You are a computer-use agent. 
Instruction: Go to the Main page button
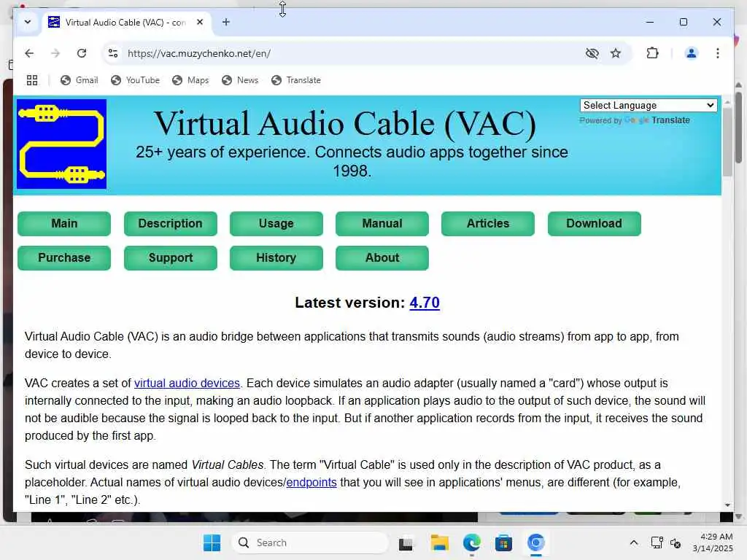[x=64, y=223]
